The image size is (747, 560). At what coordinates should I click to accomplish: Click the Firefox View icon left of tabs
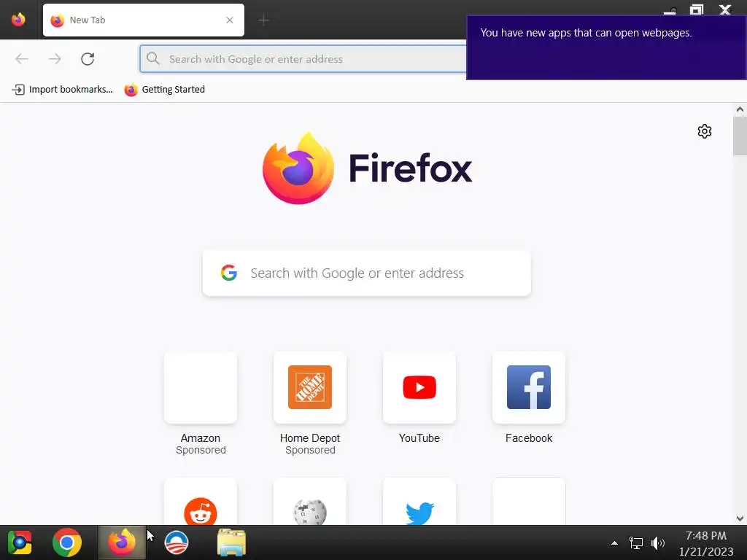(x=18, y=20)
